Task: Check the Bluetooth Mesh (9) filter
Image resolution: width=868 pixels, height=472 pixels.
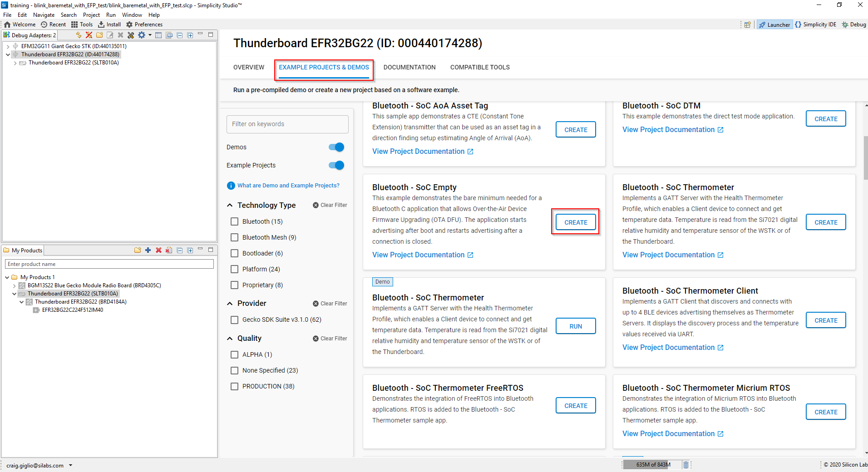Action: (235, 237)
